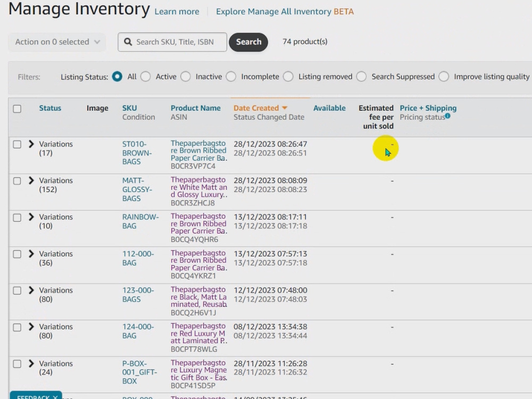The image size is (532, 399).
Task: Close the Feedback tab with its X
Action: click(x=55, y=397)
